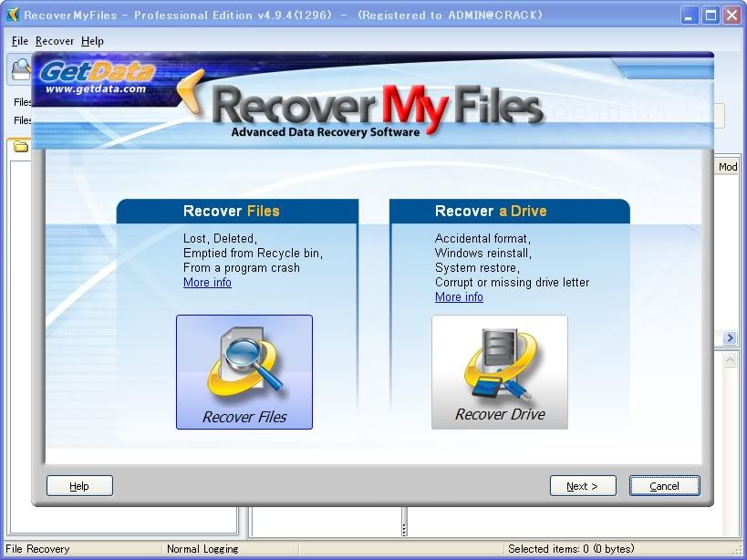Click the Selected items: 0 status text

571,548
